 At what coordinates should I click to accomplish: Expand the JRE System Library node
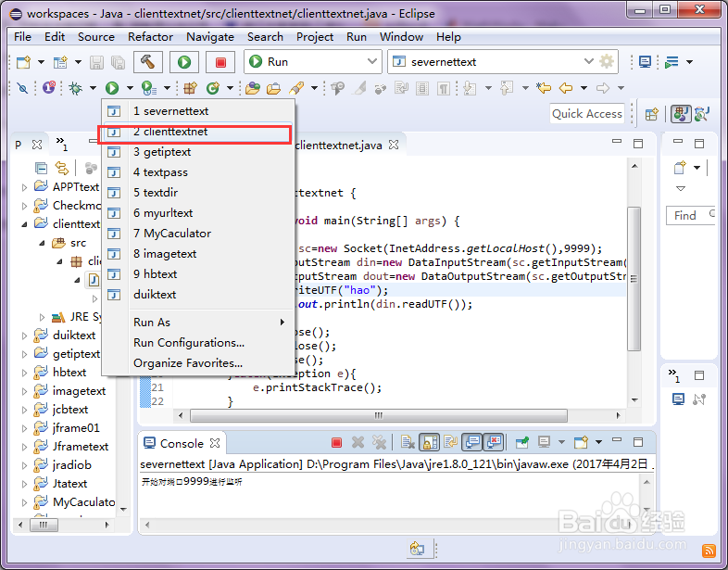pyautogui.click(x=42, y=317)
